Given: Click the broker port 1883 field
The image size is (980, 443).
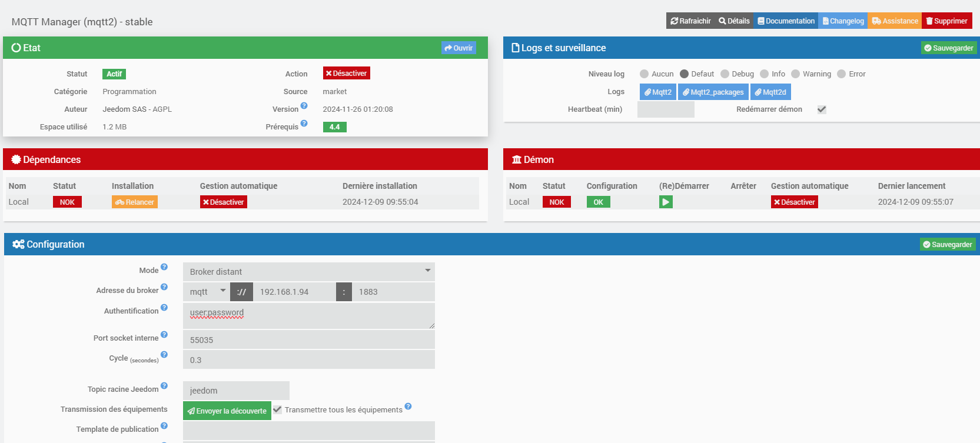Looking at the screenshot, I should pyautogui.click(x=393, y=292).
